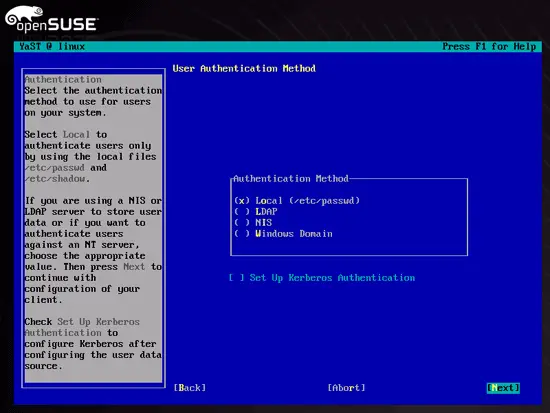Viewport: 550px width, 413px height.
Task: Click the 'Authentication' help panel heading
Action: click(63, 80)
